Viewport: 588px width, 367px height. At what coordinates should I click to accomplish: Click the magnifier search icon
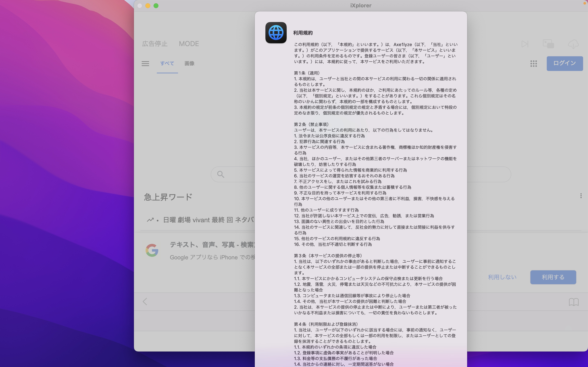pyautogui.click(x=221, y=174)
